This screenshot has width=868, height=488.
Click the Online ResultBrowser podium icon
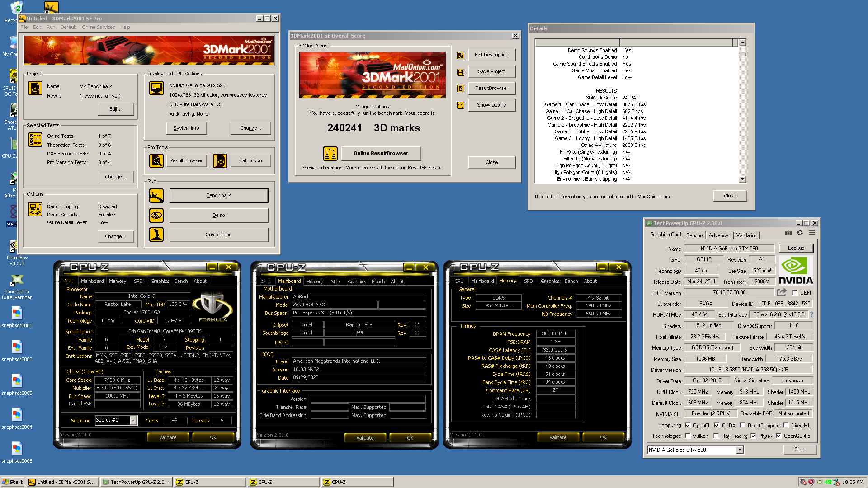[x=330, y=154]
